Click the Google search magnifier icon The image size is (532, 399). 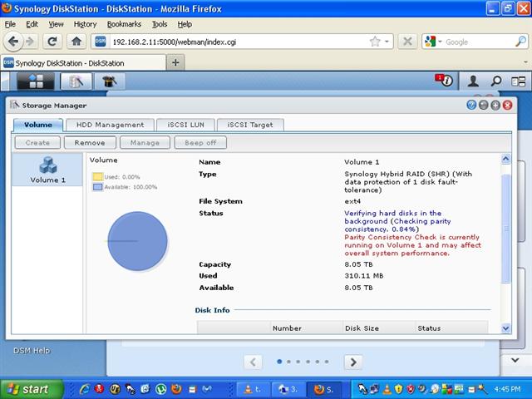(x=520, y=42)
